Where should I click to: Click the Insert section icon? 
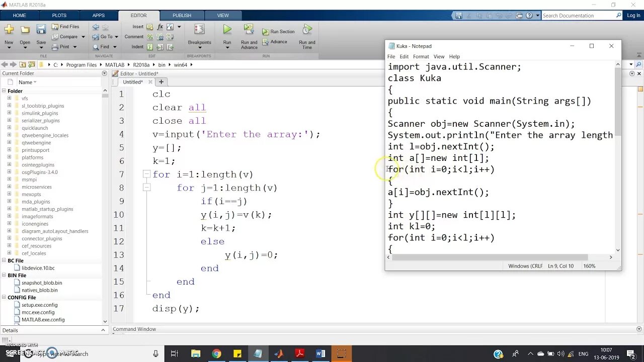click(149, 27)
